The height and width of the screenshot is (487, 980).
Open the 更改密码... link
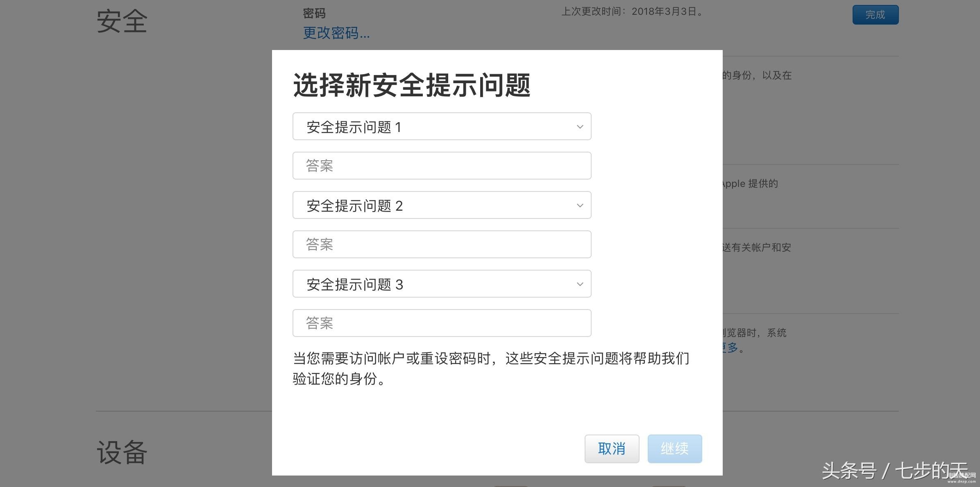tap(336, 33)
